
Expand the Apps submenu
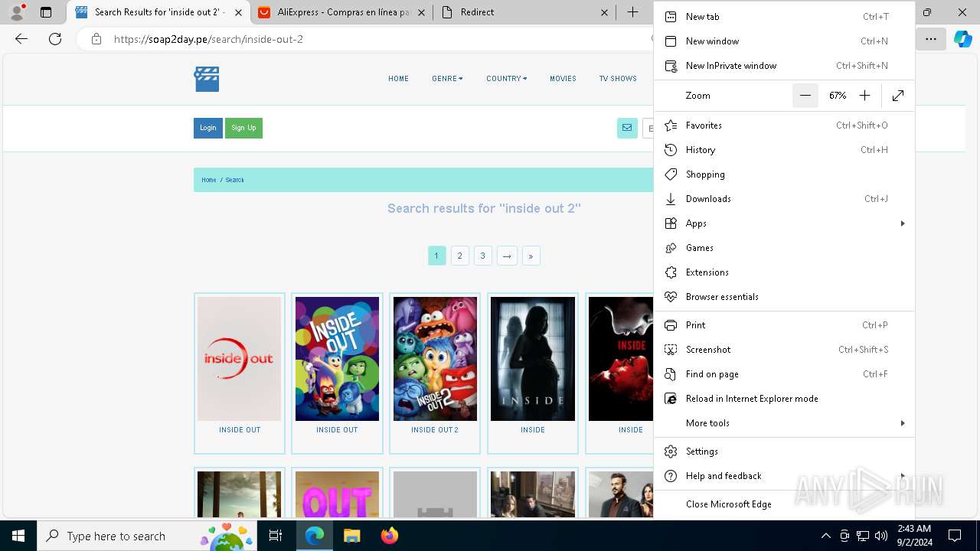(785, 223)
